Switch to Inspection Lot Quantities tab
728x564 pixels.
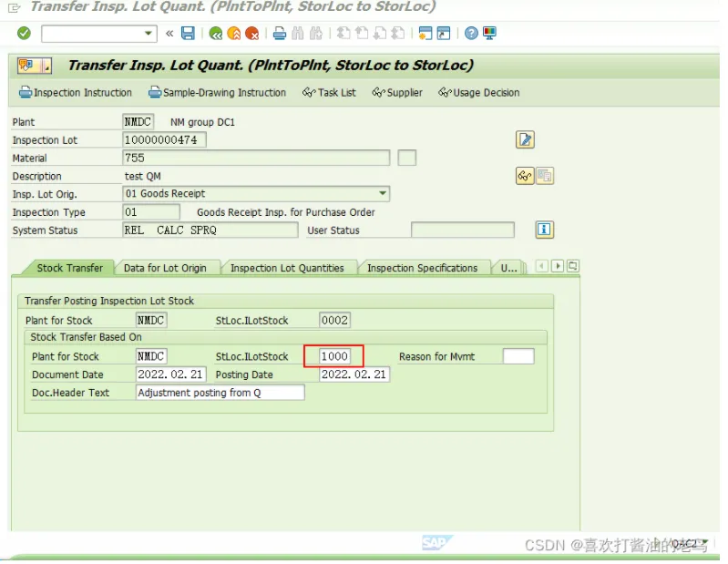[287, 268]
